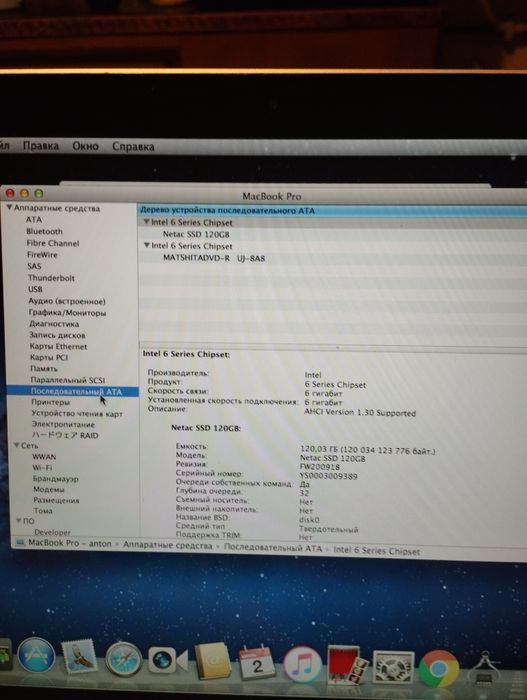Collapse Intel 6 Series Chipset above MATSHITADVD-R
Image resolution: width=527 pixels, height=700 pixels.
[146, 245]
